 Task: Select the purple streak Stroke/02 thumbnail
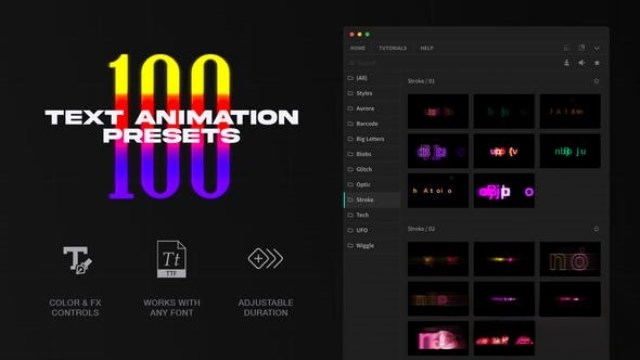[x=504, y=299]
